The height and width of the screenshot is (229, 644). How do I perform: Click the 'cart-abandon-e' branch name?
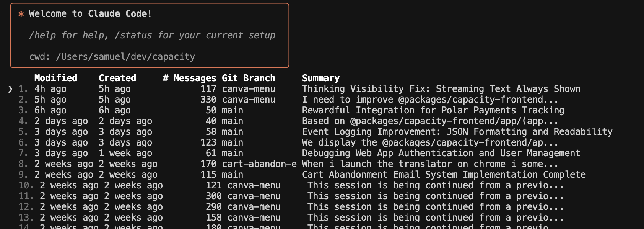[259, 164]
